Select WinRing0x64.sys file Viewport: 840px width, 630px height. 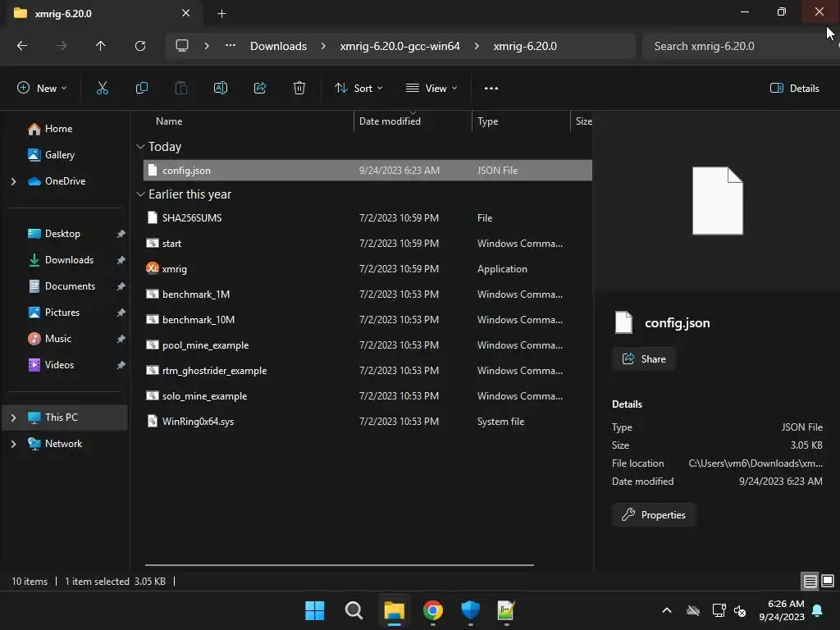[367, 422]
